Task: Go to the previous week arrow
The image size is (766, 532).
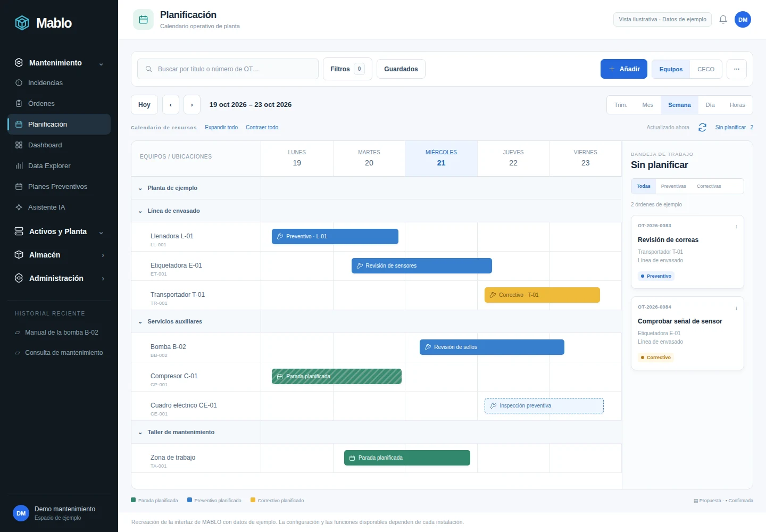Action: pyautogui.click(x=171, y=105)
